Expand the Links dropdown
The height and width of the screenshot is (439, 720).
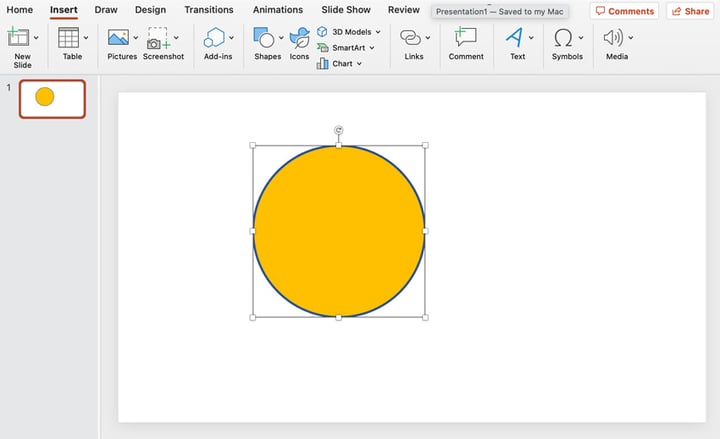coord(428,38)
